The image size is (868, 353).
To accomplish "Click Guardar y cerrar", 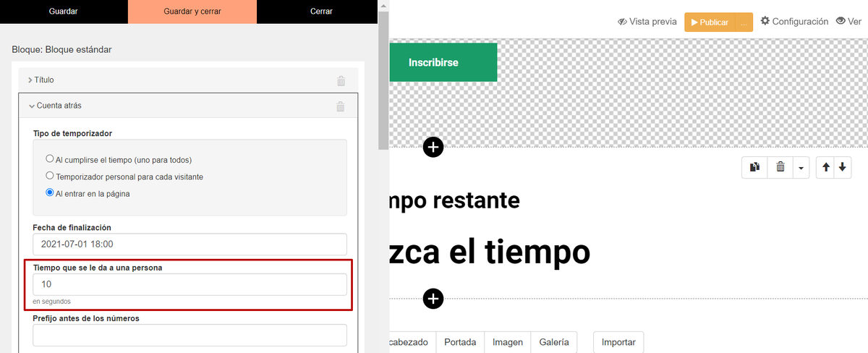I will click(192, 12).
